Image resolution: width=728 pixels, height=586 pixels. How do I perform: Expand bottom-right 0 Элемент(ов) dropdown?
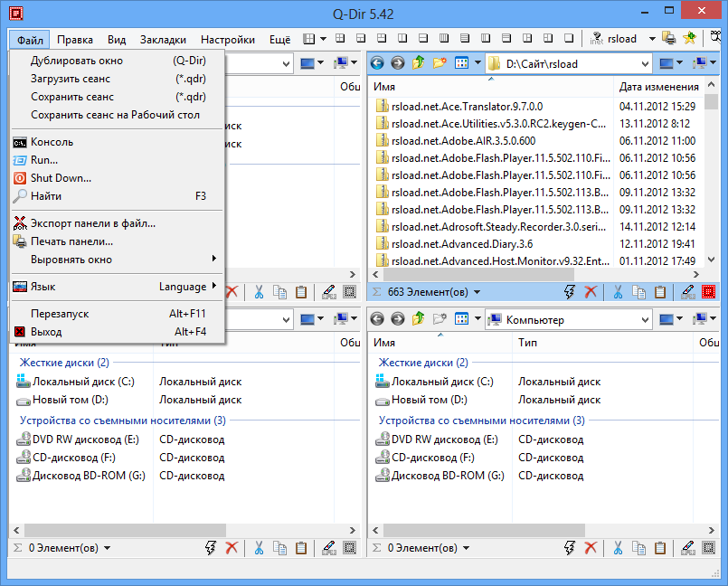tap(466, 548)
